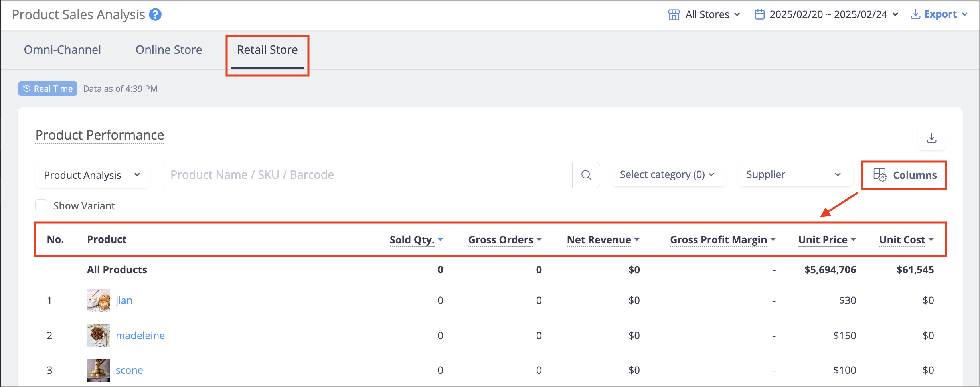980x387 pixels.
Task: Click the Product Performance heading
Action: (x=100, y=135)
